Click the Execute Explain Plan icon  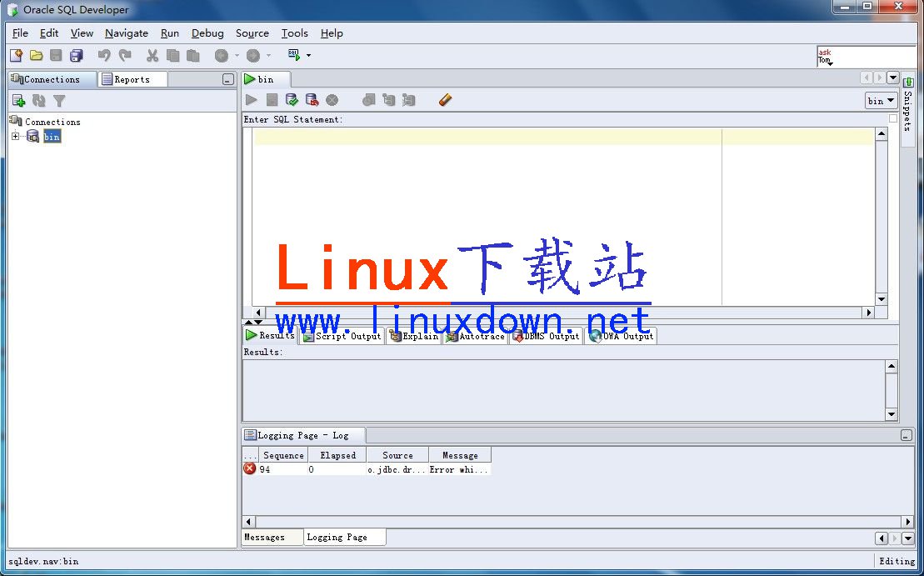(x=388, y=100)
